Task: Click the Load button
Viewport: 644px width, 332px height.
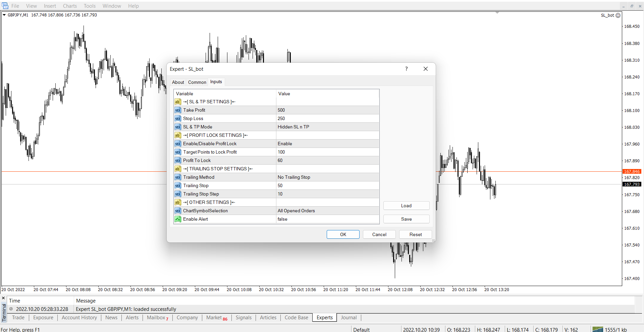Action: pyautogui.click(x=406, y=206)
